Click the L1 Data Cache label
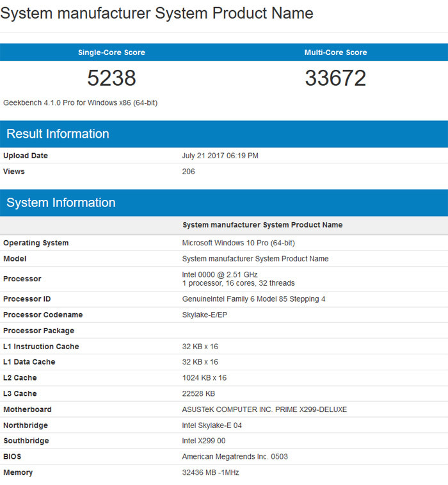Image resolution: width=448 pixels, height=485 pixels. pyautogui.click(x=29, y=362)
